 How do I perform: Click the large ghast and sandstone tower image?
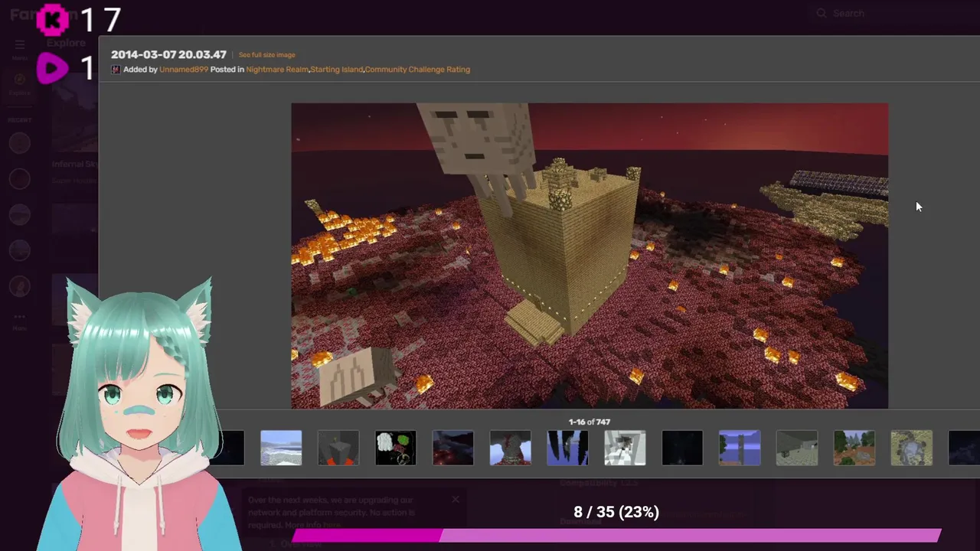[590, 256]
